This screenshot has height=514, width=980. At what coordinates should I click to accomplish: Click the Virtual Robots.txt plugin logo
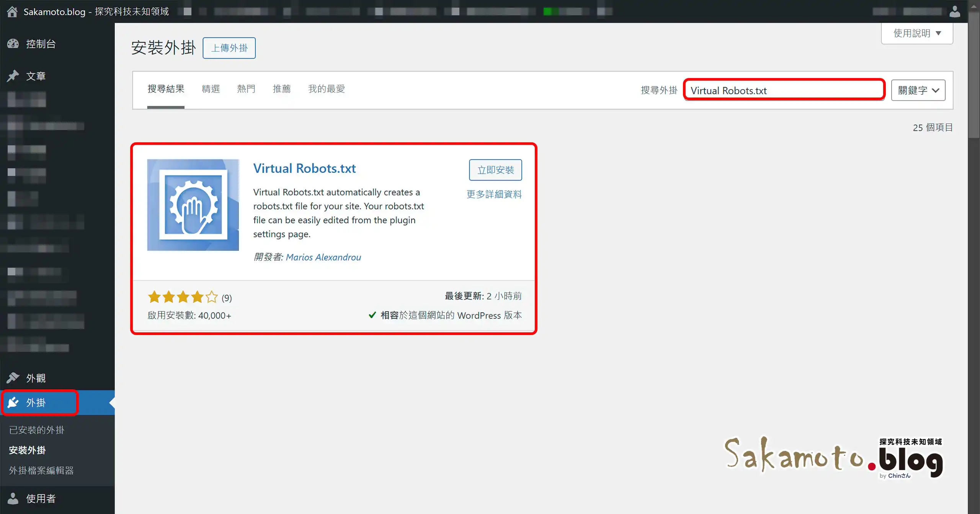(x=193, y=205)
